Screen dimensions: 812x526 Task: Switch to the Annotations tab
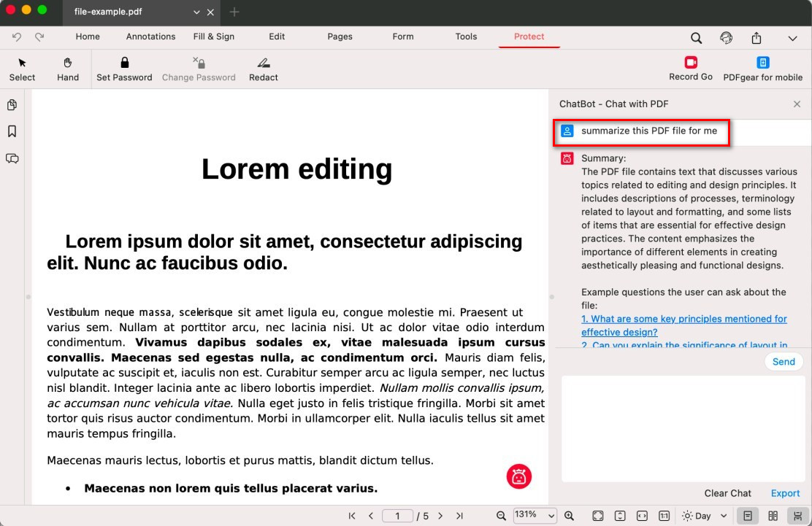tap(150, 36)
